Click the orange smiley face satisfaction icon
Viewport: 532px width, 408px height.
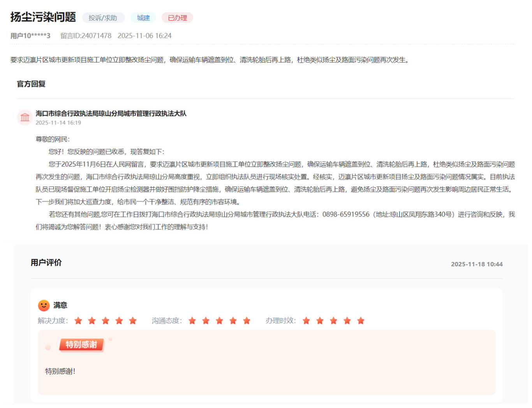[x=44, y=305]
